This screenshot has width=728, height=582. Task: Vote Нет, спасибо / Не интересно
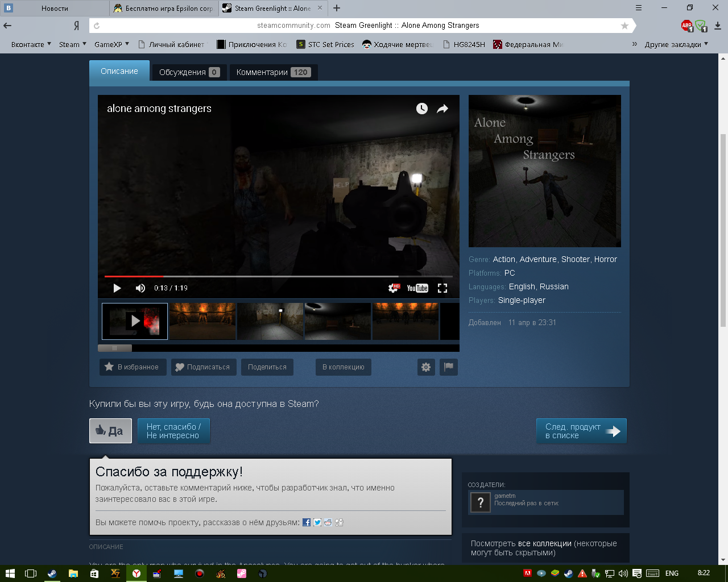point(174,431)
